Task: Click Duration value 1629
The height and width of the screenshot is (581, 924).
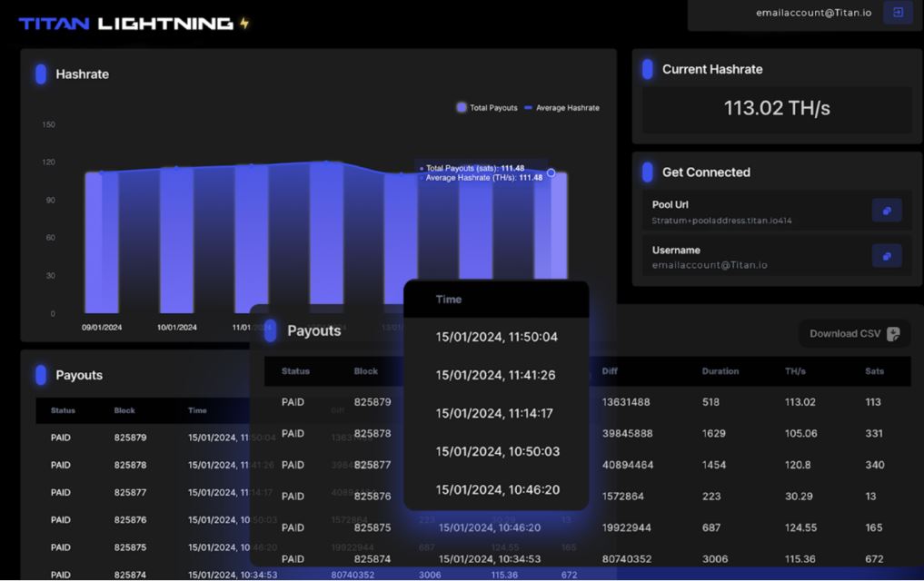Action: [713, 433]
